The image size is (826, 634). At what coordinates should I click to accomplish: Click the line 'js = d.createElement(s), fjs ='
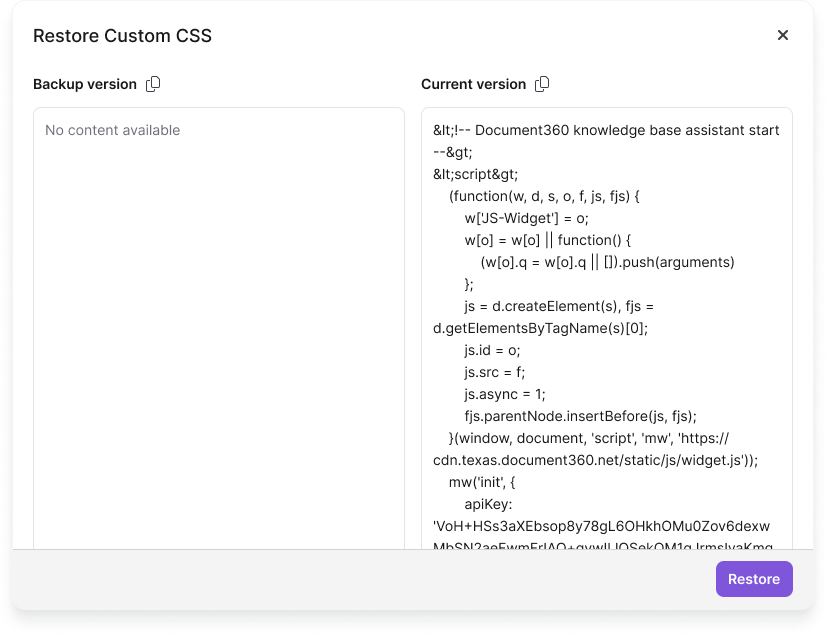tap(559, 306)
